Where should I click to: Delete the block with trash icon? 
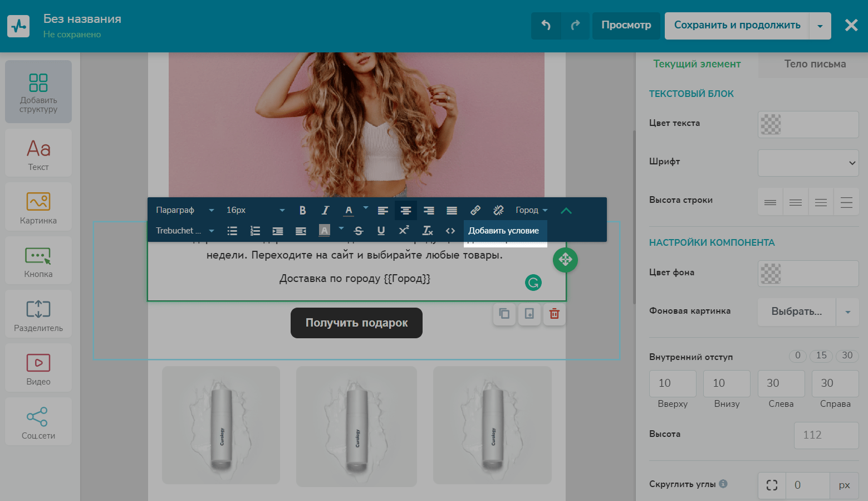coord(554,314)
